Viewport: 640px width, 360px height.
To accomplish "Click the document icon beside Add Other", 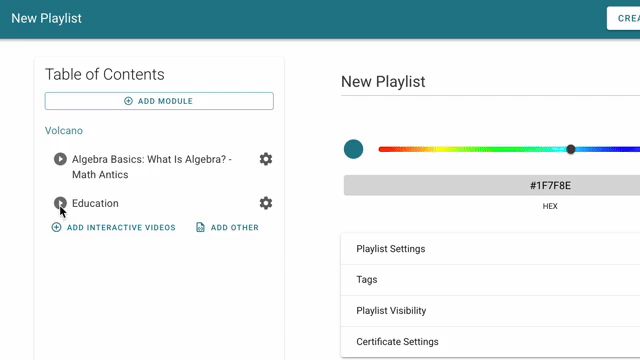I will [x=200, y=227].
